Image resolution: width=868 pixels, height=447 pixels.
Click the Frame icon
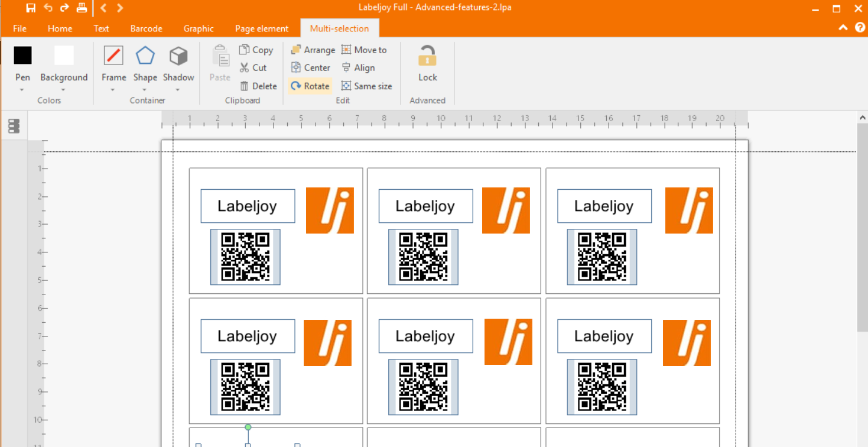[113, 56]
